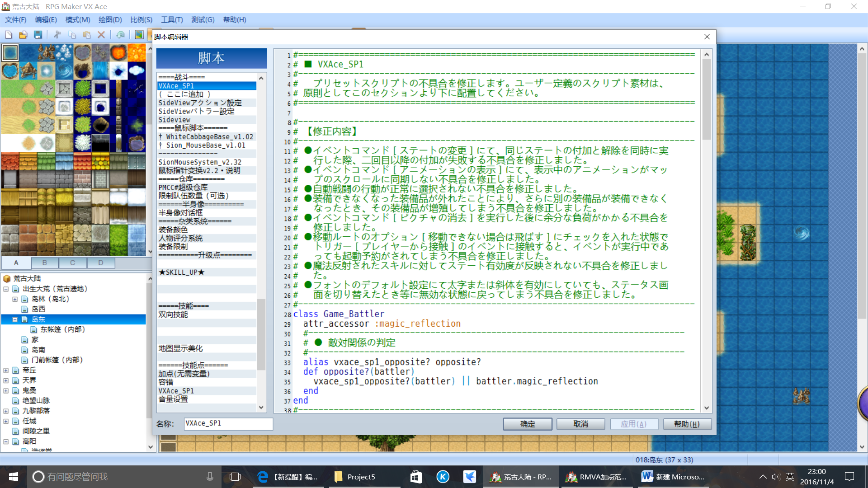Screen dimensions: 868x488
Task: Open Task View on the taskbar
Action: 235,477
